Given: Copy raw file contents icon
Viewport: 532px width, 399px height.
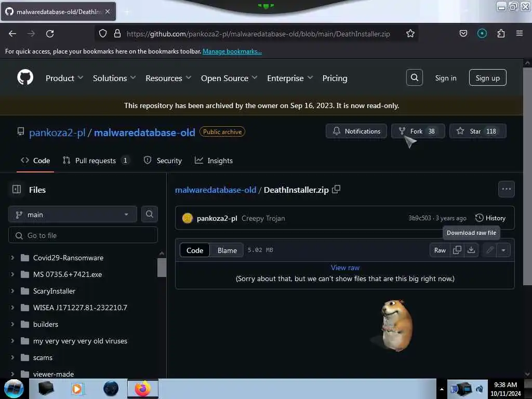Looking at the screenshot, I should point(457,250).
